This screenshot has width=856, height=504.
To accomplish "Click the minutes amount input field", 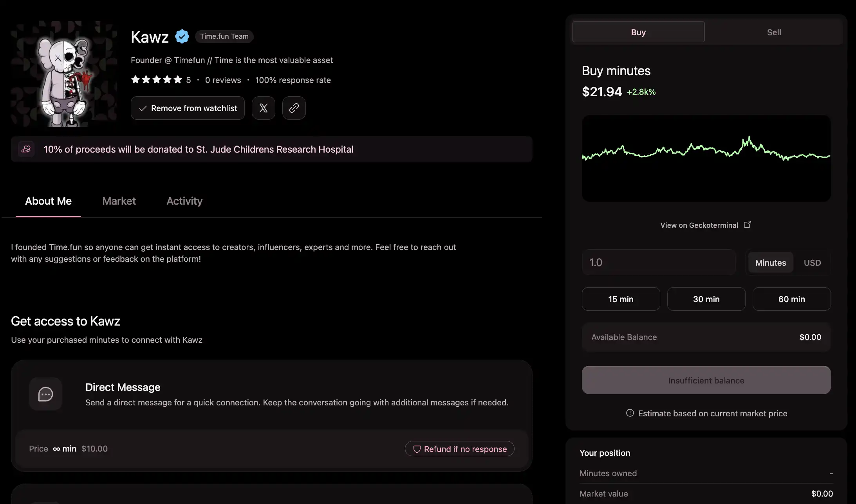I will [x=659, y=263].
